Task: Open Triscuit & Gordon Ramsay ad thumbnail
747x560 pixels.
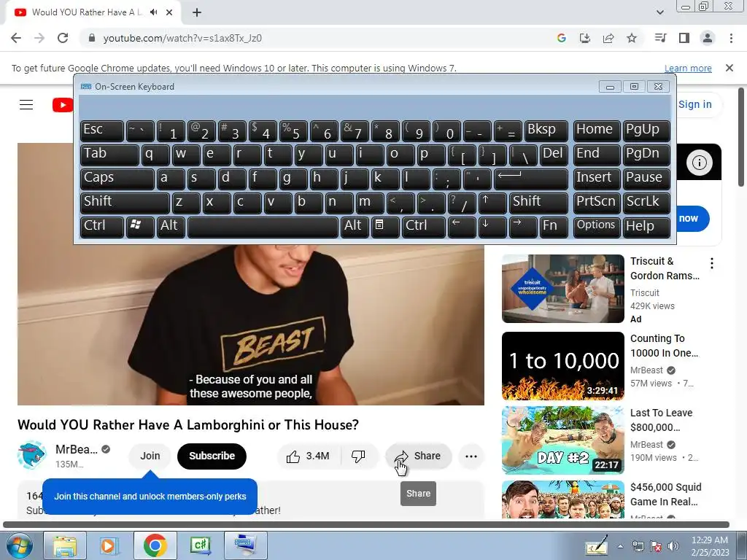Action: pyautogui.click(x=562, y=289)
